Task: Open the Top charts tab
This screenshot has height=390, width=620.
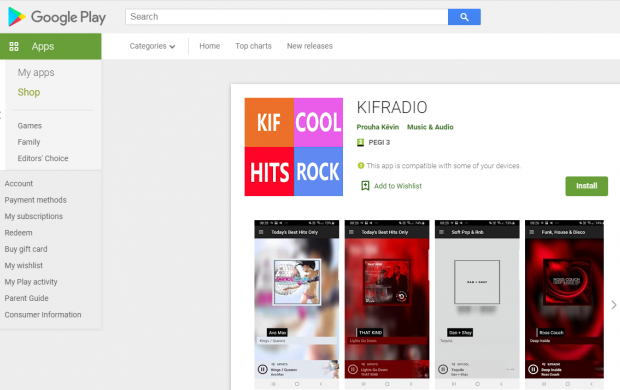Action: tap(253, 46)
